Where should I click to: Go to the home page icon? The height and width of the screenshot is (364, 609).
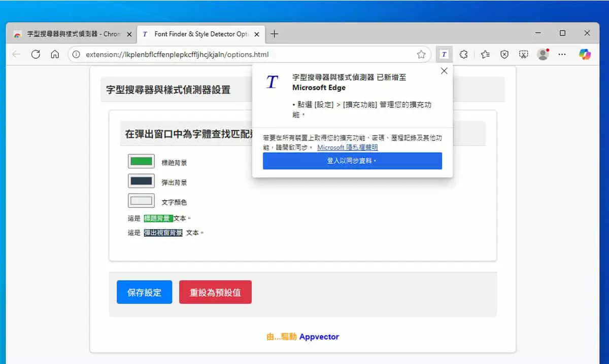[x=55, y=54]
